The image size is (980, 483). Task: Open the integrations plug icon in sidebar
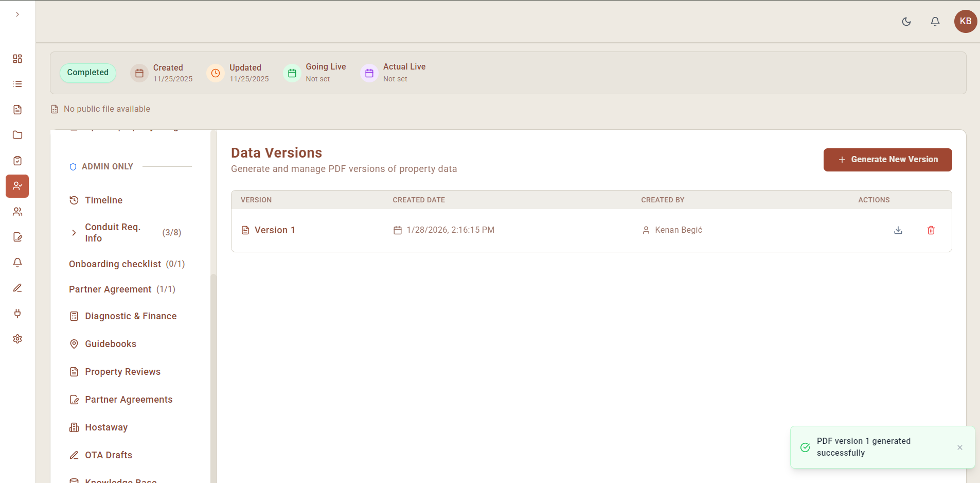point(17,313)
